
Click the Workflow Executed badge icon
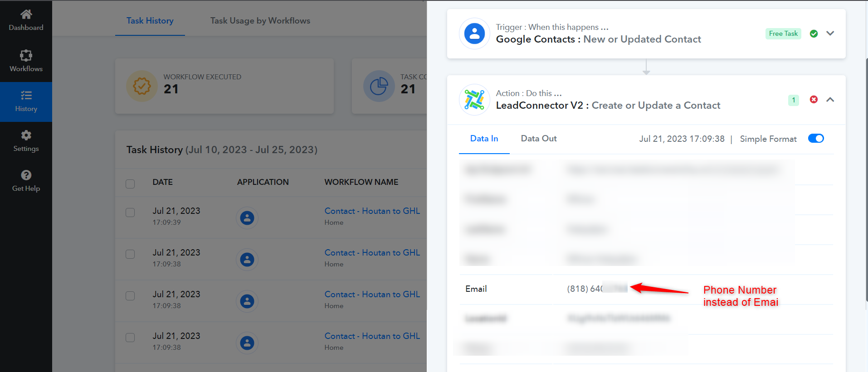click(x=142, y=86)
